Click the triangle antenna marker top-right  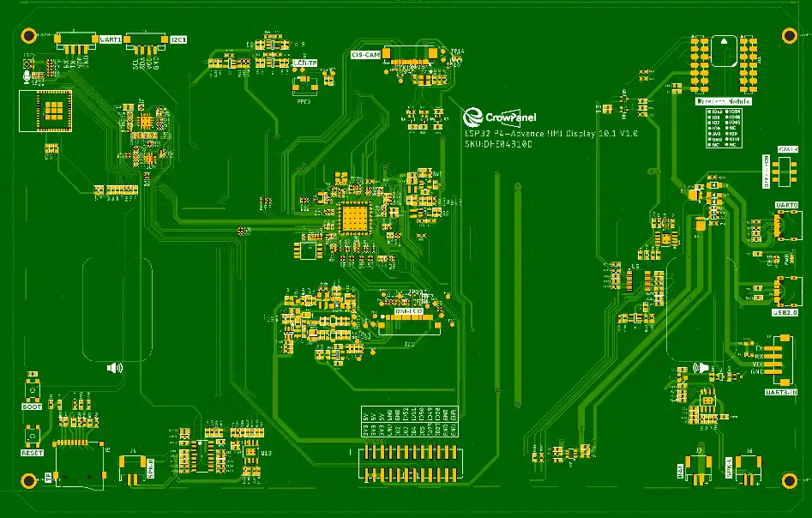coord(723,42)
